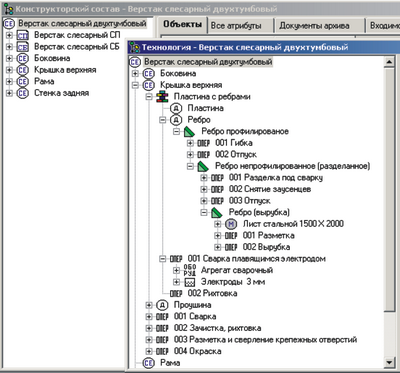
Task: Select Верстак слесарный СБ in left tree
Action: pyautogui.click(x=77, y=47)
